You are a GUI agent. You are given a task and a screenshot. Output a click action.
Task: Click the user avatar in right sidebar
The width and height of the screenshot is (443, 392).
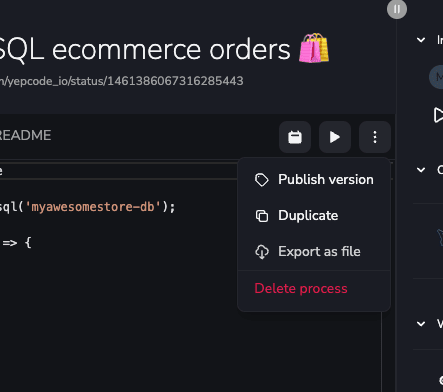point(436,77)
